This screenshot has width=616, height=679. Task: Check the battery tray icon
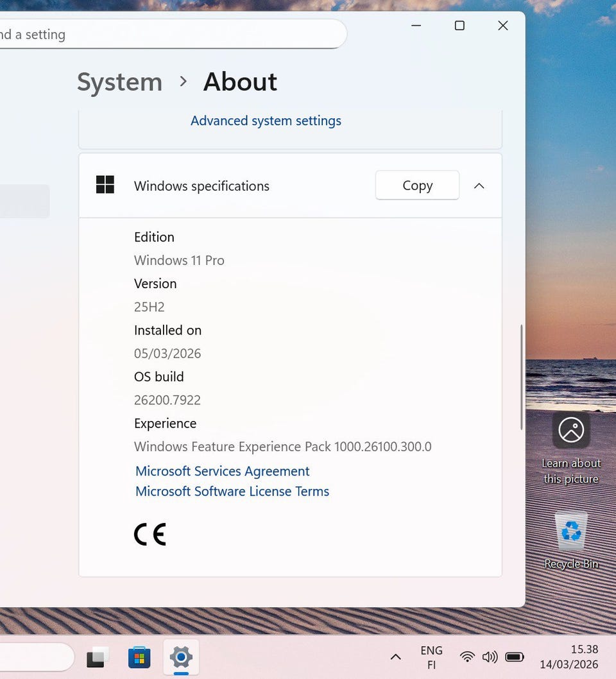click(514, 657)
